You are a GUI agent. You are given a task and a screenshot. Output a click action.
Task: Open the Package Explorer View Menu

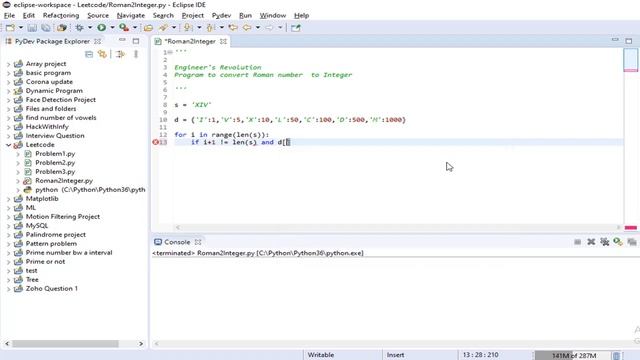[x=136, y=54]
